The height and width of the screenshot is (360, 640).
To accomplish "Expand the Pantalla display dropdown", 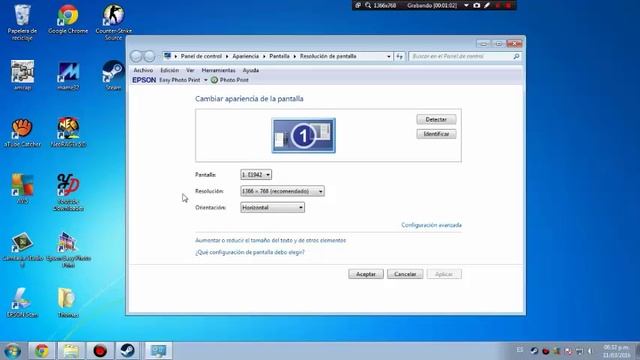I will point(256,175).
